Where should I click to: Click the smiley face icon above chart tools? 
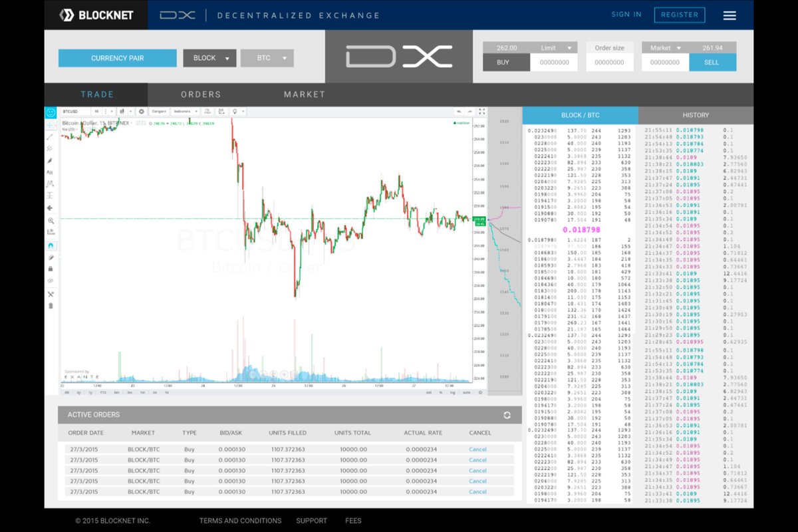pos(51,112)
